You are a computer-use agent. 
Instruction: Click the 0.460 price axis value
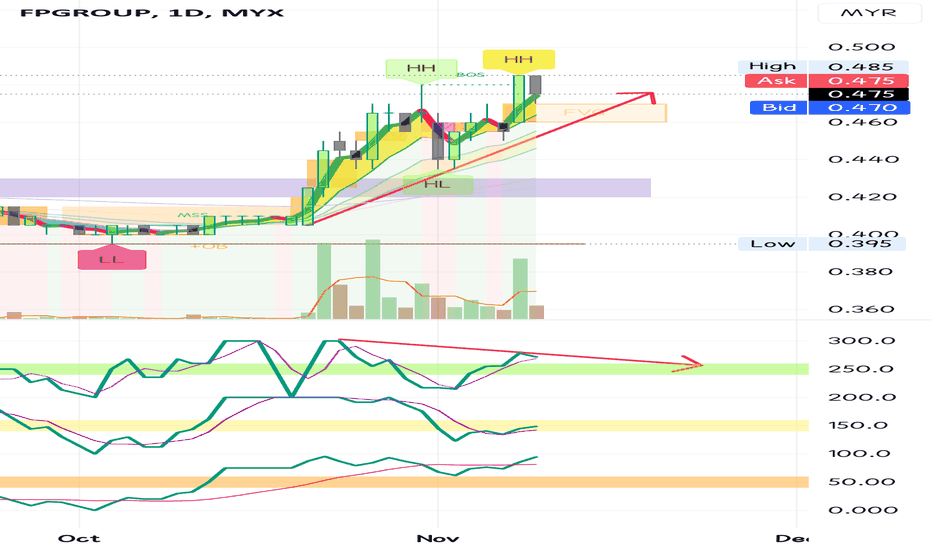click(x=862, y=122)
